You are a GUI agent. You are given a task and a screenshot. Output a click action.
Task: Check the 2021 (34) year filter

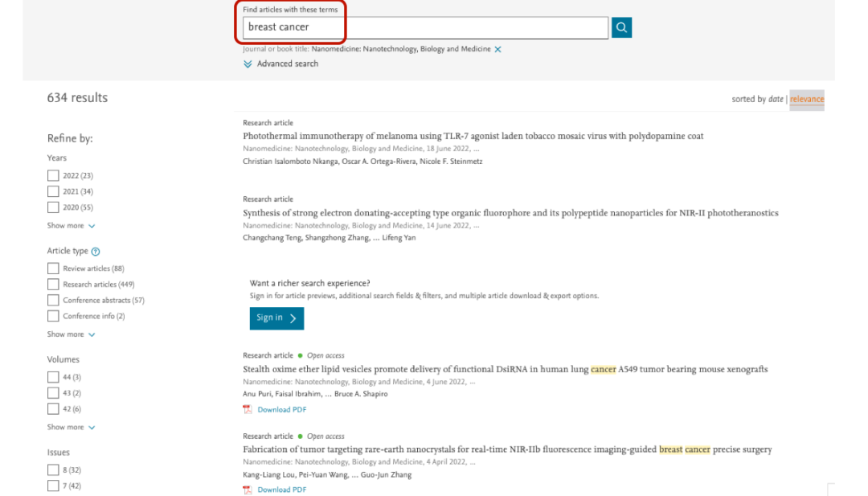coord(53,191)
